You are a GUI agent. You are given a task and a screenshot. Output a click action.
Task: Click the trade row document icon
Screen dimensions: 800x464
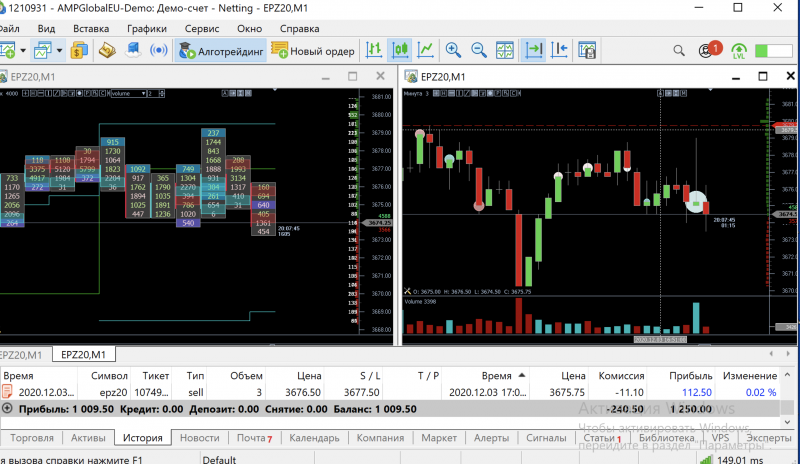tap(7, 392)
